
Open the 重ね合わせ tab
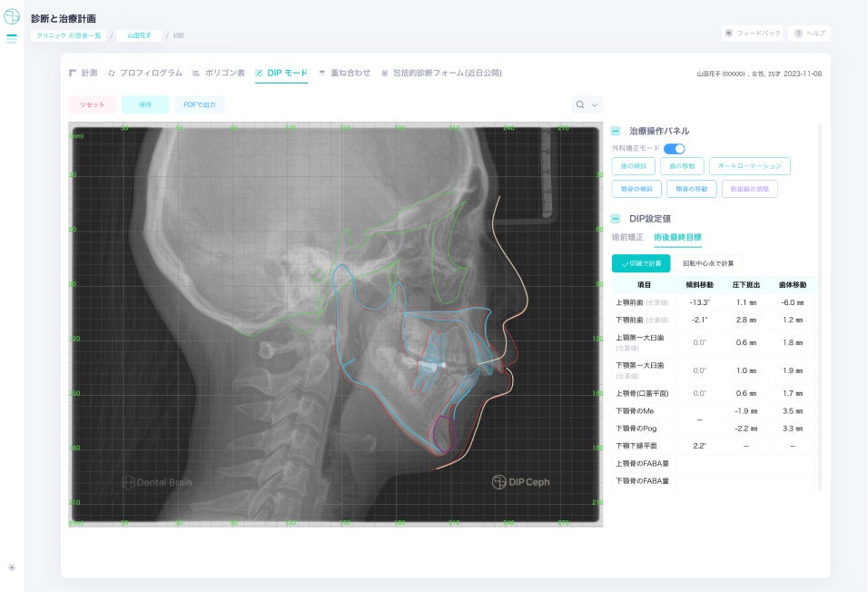pos(344,74)
